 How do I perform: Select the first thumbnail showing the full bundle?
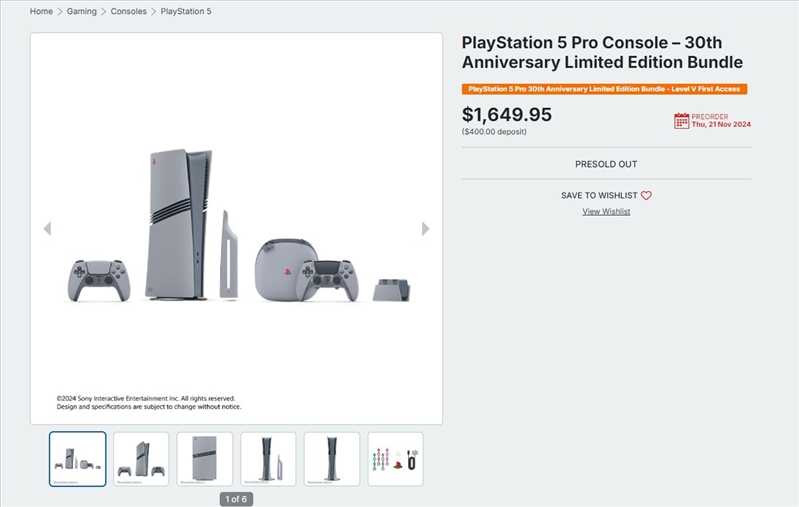pyautogui.click(x=77, y=459)
